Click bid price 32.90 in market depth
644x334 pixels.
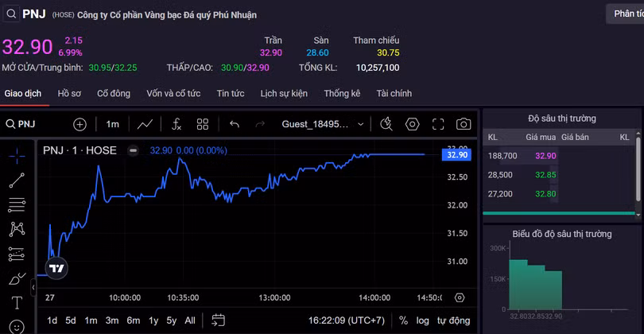(545, 156)
